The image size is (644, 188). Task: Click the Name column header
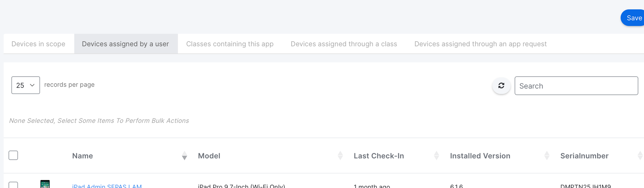point(82,156)
